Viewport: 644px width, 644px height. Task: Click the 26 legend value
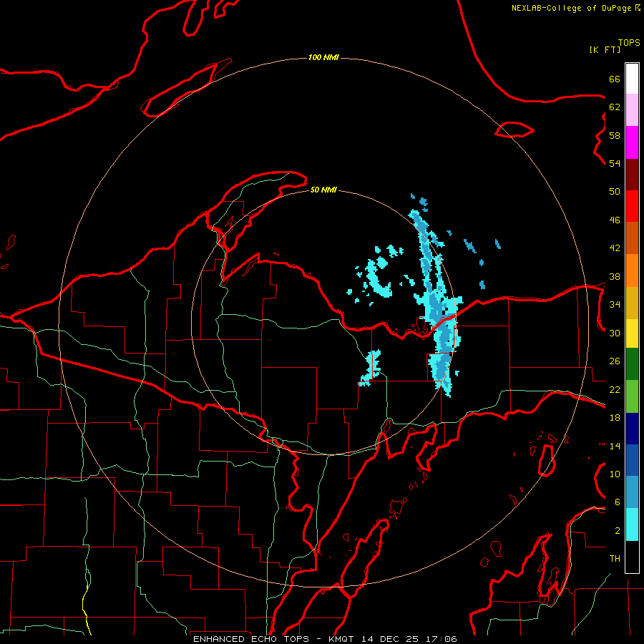point(615,361)
